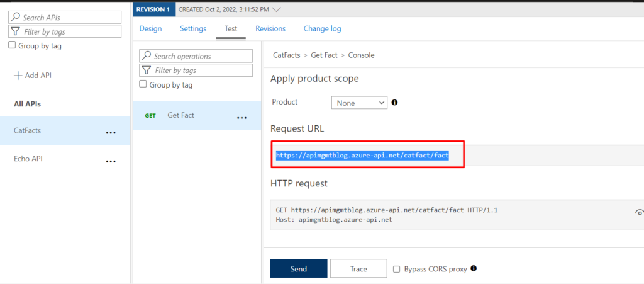Open the Change log tab

pyautogui.click(x=323, y=29)
